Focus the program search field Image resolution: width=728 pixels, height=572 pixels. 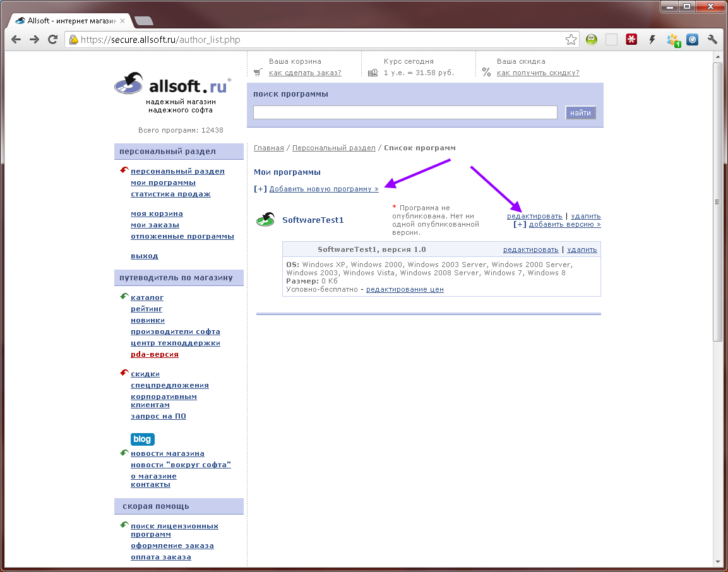(405, 112)
